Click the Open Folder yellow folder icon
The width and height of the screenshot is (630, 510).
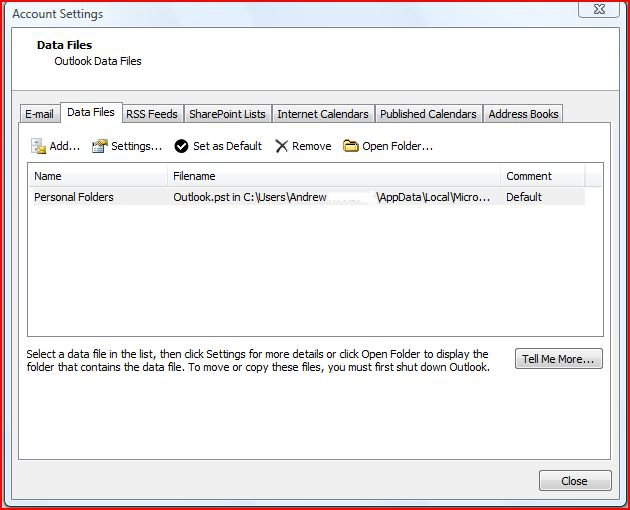350,146
